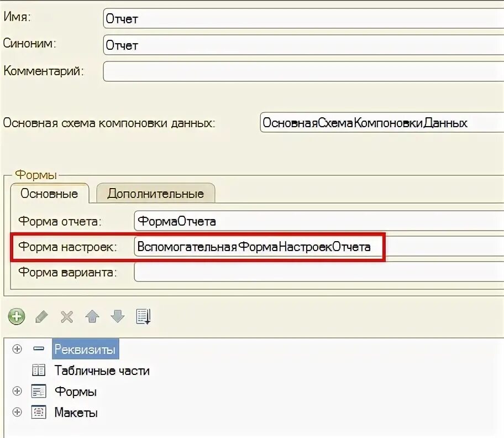Click the Имя input field
The width and height of the screenshot is (504, 438).
(x=303, y=19)
